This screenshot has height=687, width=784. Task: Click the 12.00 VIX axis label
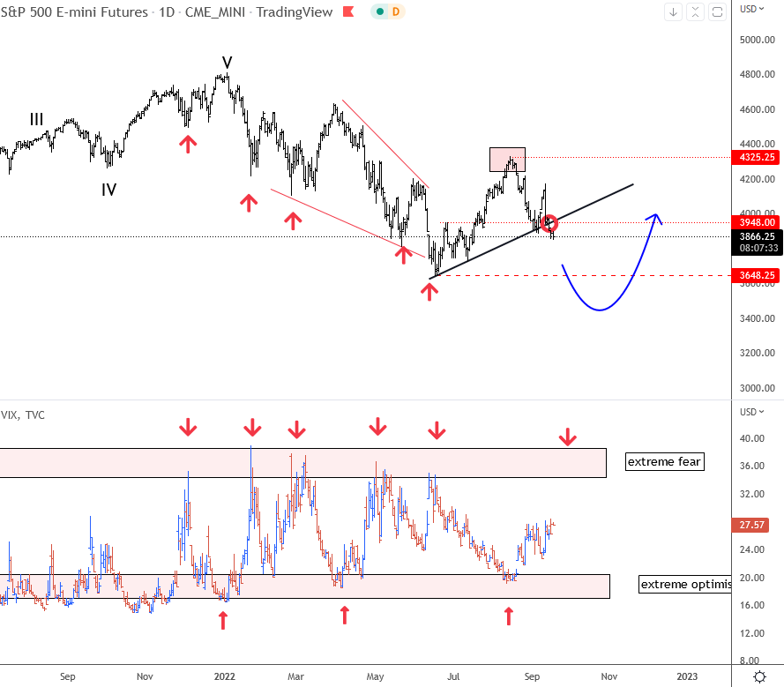752,633
